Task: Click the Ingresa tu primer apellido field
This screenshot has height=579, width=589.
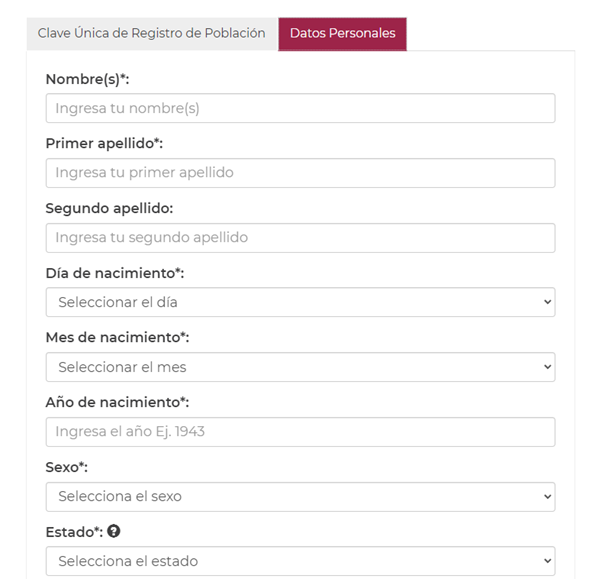Action: click(x=301, y=173)
